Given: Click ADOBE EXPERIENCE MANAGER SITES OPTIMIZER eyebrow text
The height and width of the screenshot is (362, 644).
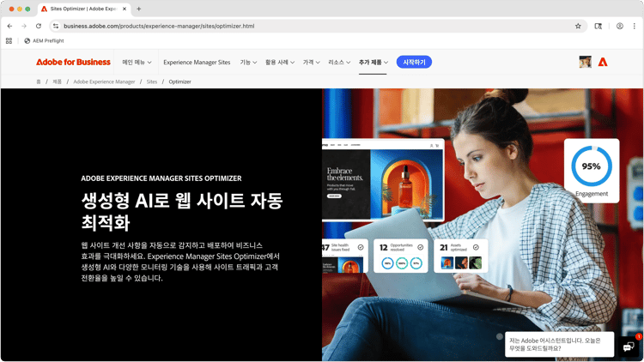Looking at the screenshot, I should click(x=161, y=178).
